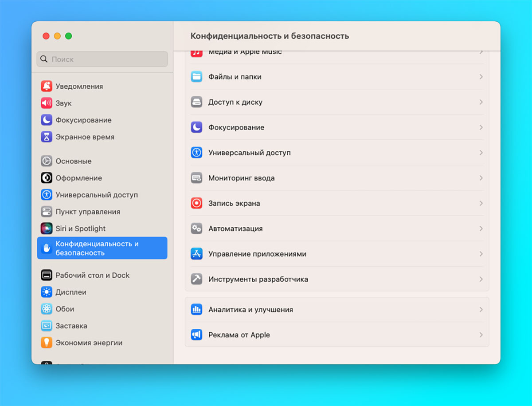Screen dimensions: 532x406
Task: Select Уведомления in the sidebar
Action: point(79,86)
